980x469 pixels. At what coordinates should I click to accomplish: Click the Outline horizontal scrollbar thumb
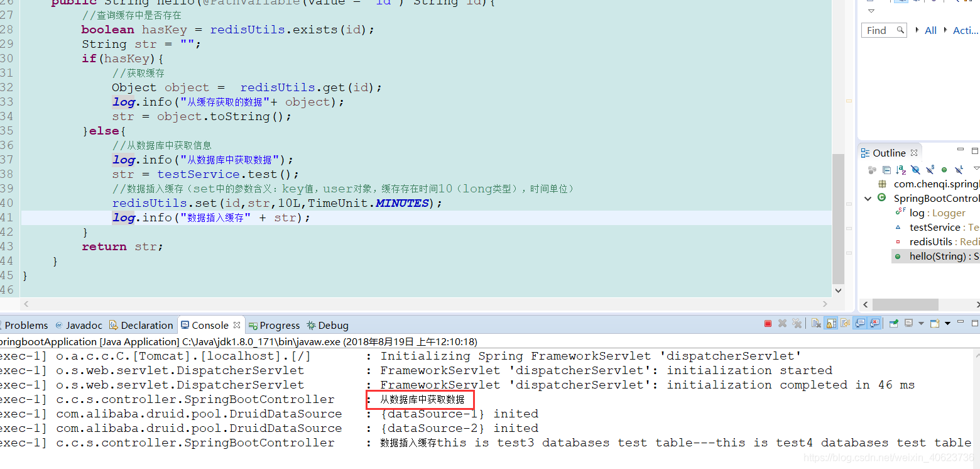(x=905, y=304)
